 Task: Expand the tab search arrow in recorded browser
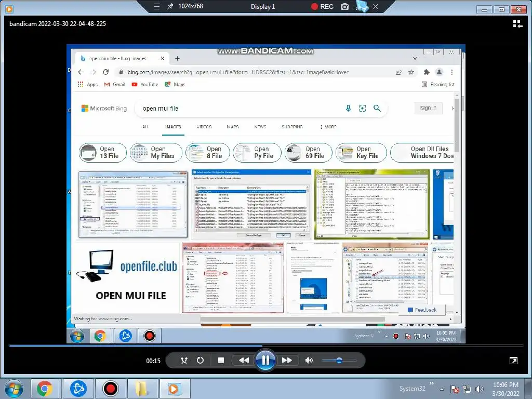415,58
